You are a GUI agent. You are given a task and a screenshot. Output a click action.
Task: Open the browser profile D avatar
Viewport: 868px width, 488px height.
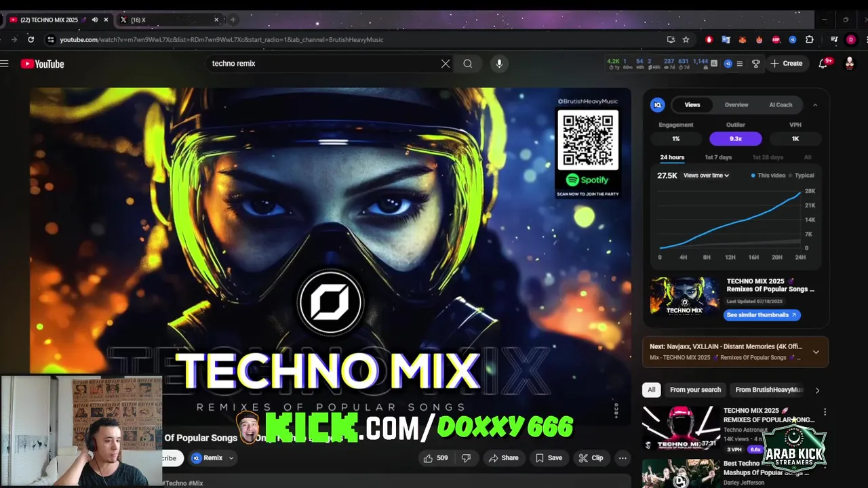click(x=851, y=39)
